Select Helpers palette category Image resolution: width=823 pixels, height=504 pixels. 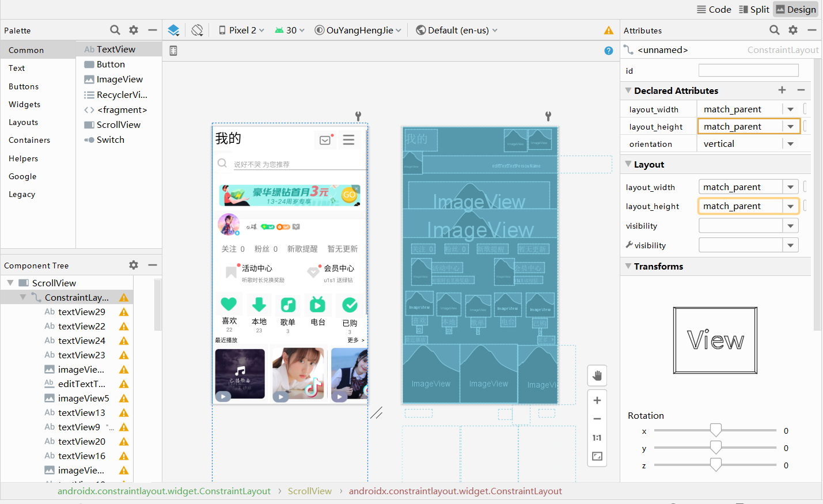38,158
